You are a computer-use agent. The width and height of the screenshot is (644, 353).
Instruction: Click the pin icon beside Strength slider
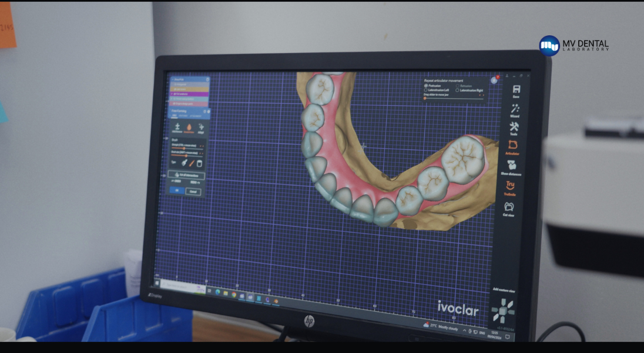point(201,145)
